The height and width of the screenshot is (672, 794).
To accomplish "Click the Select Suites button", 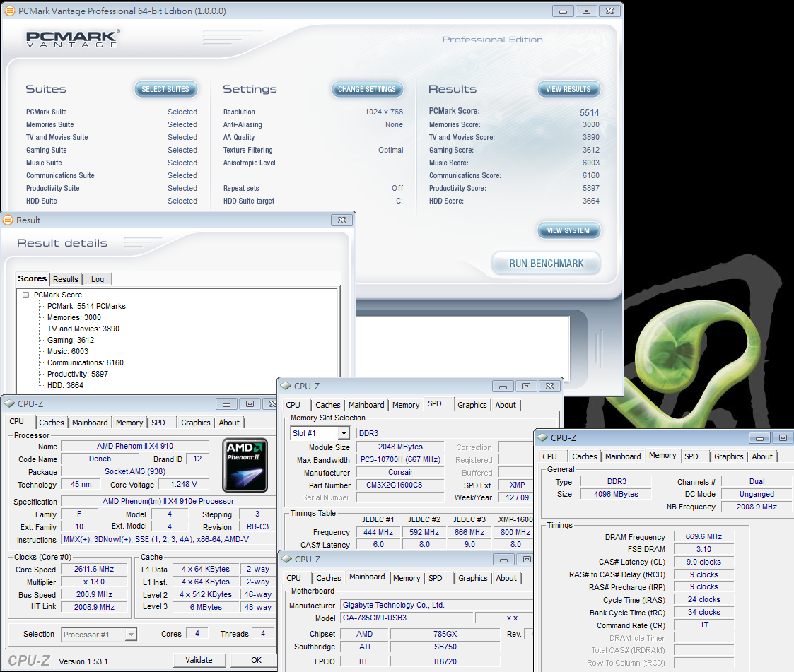I will (165, 89).
